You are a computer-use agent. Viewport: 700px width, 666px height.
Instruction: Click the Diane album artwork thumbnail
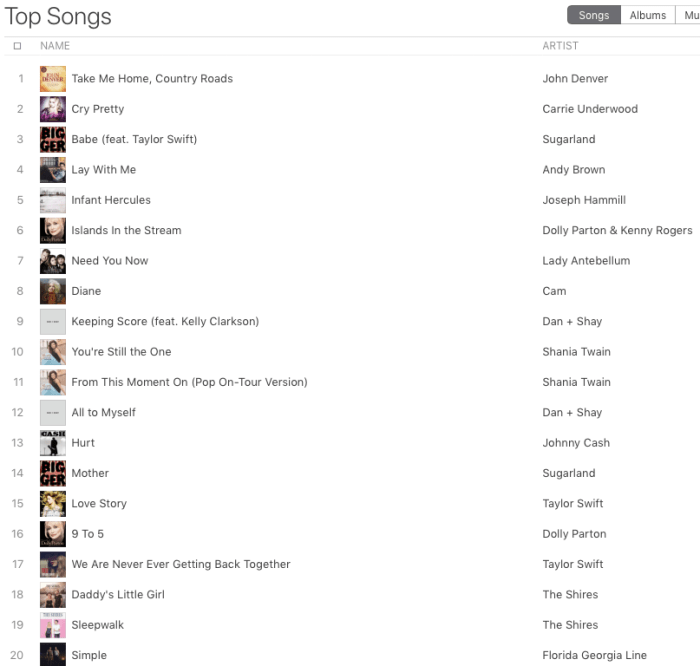pyautogui.click(x=53, y=291)
